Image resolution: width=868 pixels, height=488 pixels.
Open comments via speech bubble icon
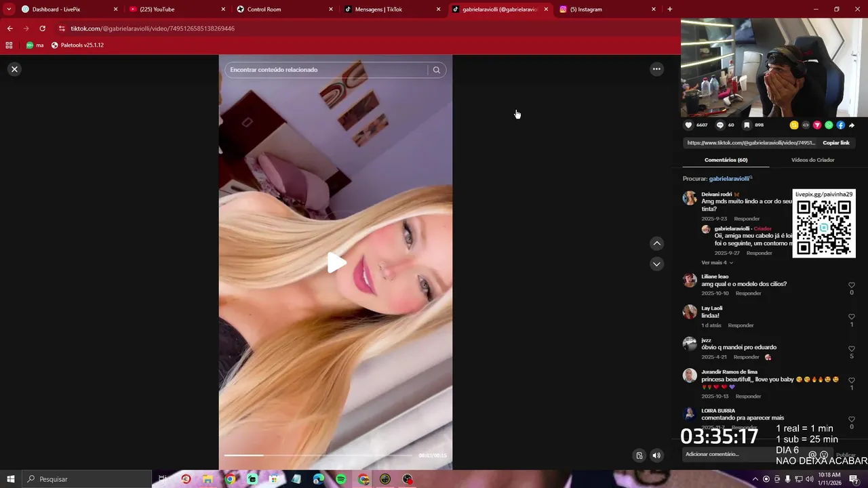tap(720, 125)
